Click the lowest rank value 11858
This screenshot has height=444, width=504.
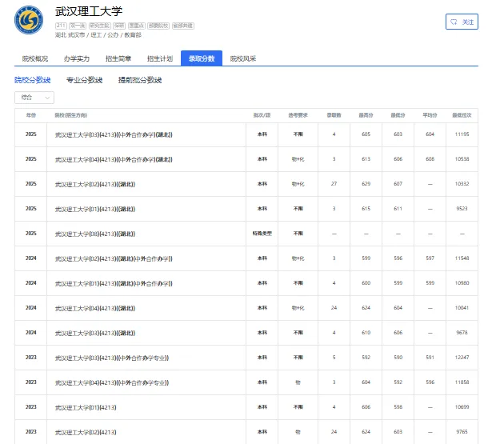tap(462, 382)
